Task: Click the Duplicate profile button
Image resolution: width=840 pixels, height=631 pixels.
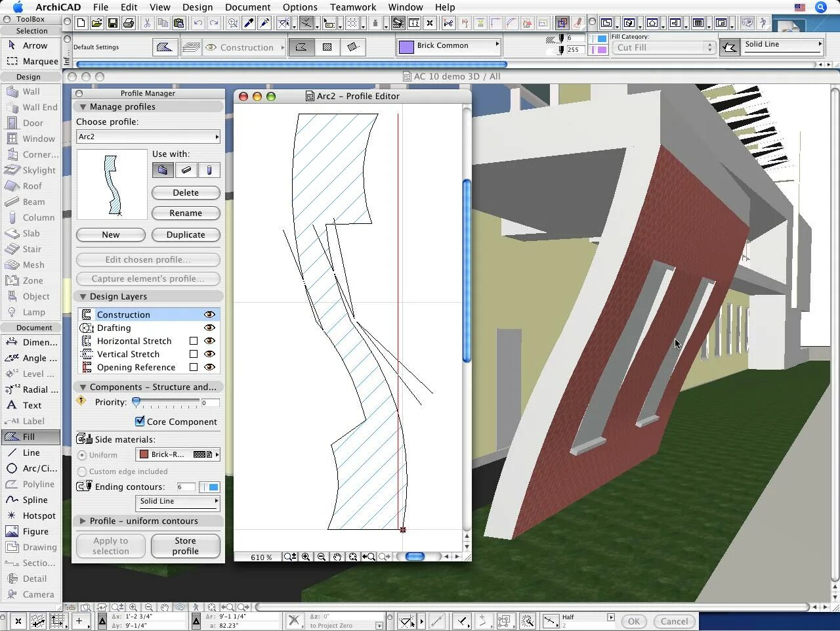Action: point(186,234)
